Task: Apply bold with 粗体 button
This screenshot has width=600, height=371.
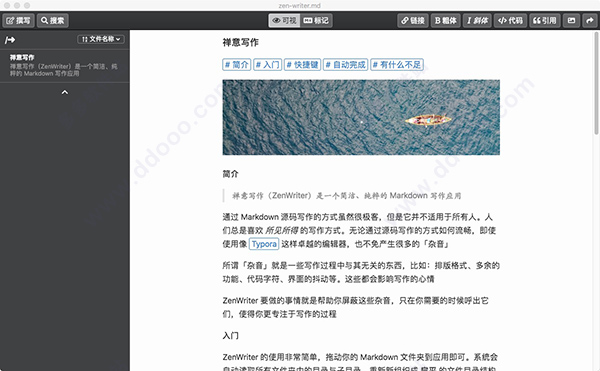Action: pyautogui.click(x=446, y=20)
